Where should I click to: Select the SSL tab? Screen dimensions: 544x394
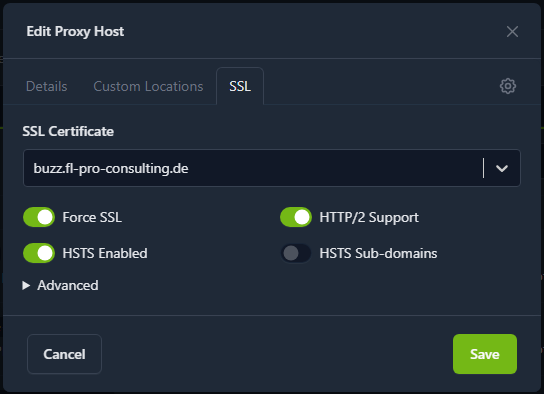(240, 86)
